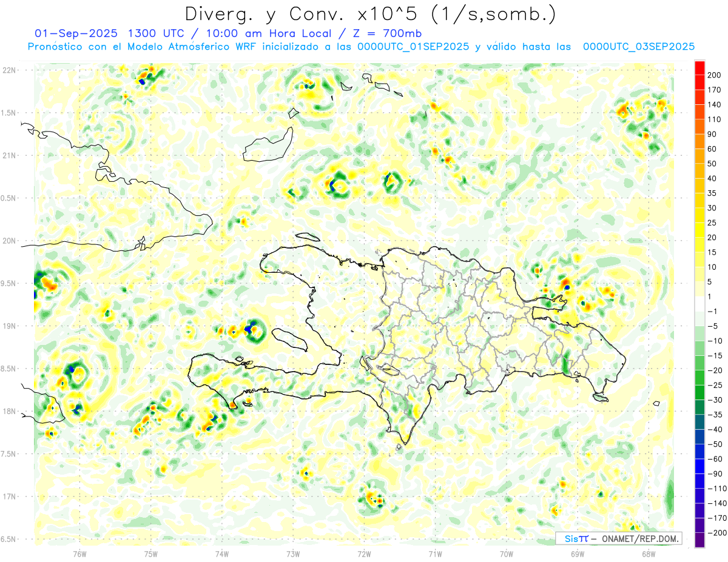Click the "-50" color bar label
Viewport: 728px width, 562px height.
[x=716, y=445]
